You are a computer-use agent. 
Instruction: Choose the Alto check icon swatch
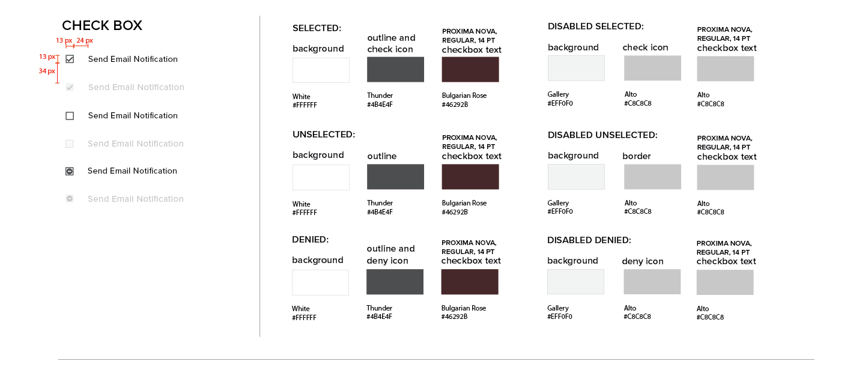coord(652,68)
